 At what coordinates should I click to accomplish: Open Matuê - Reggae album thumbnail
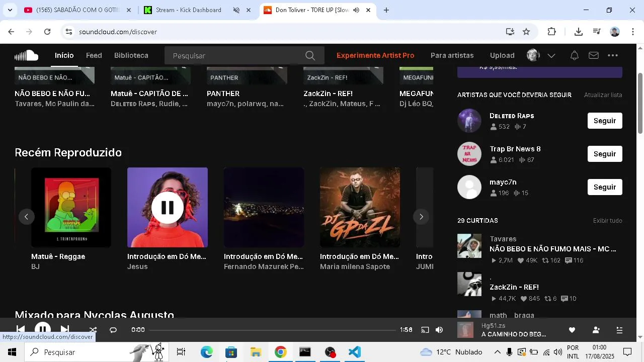click(71, 207)
